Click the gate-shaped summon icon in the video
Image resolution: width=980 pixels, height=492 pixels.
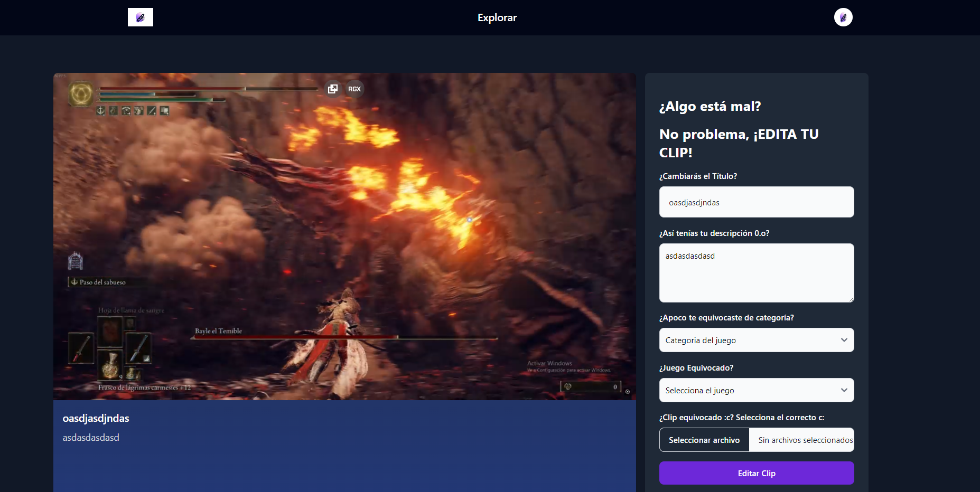pyautogui.click(x=76, y=261)
